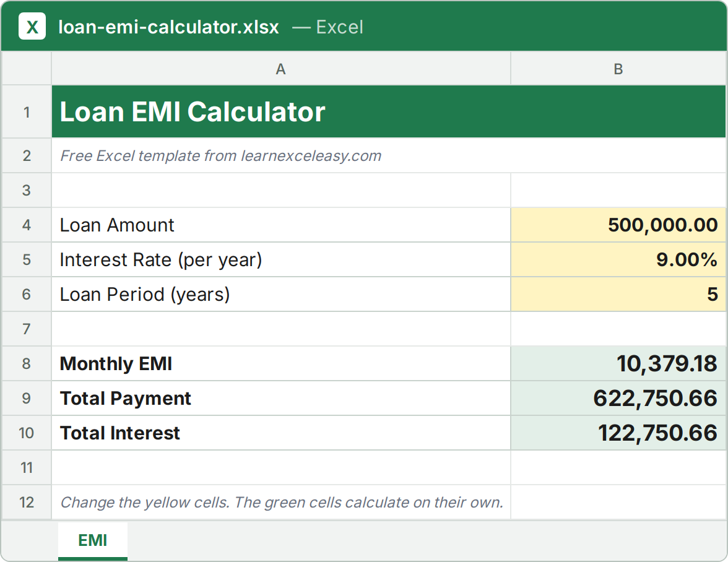
Task: Switch to the EMI sheet tab
Action: (93, 541)
